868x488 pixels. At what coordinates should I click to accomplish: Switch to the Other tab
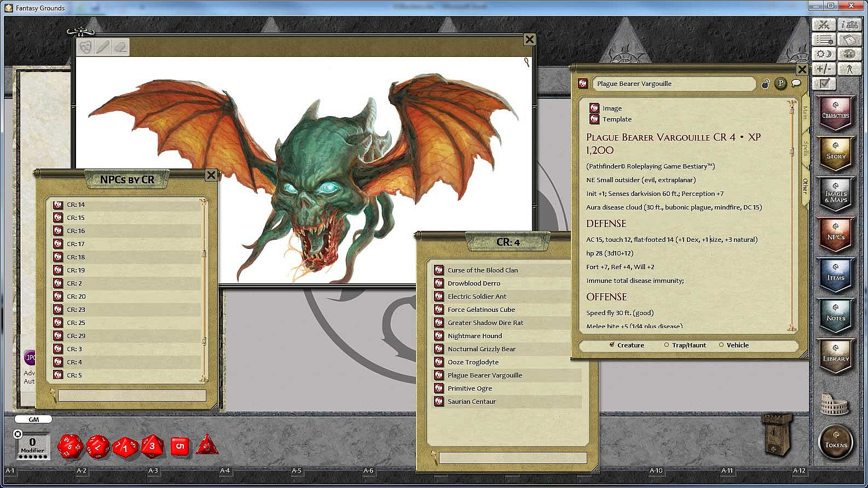tap(805, 186)
